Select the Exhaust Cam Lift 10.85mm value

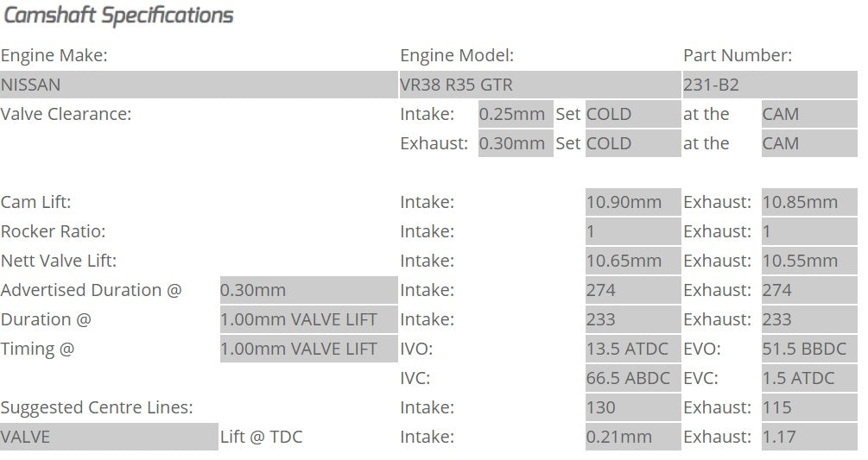click(809, 203)
